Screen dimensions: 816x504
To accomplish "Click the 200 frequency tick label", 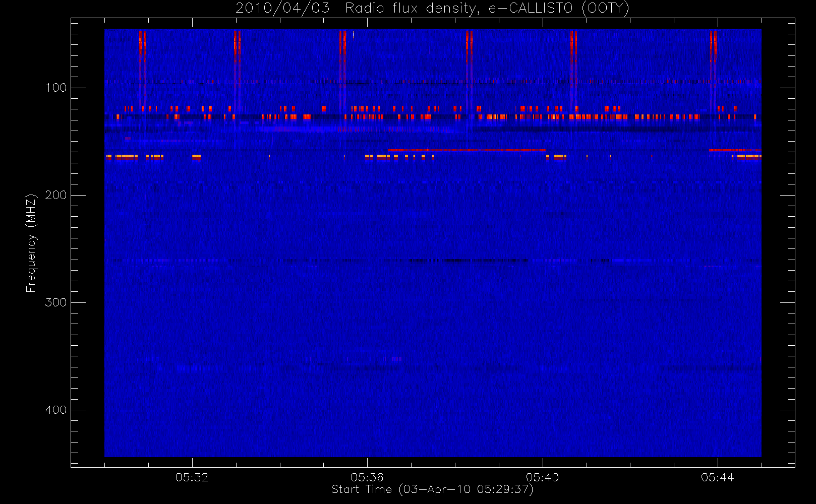I will [56, 195].
